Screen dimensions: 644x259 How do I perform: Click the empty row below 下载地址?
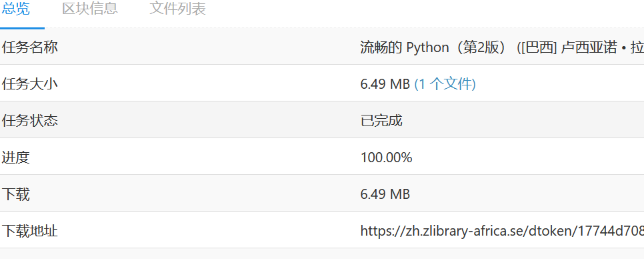322,254
